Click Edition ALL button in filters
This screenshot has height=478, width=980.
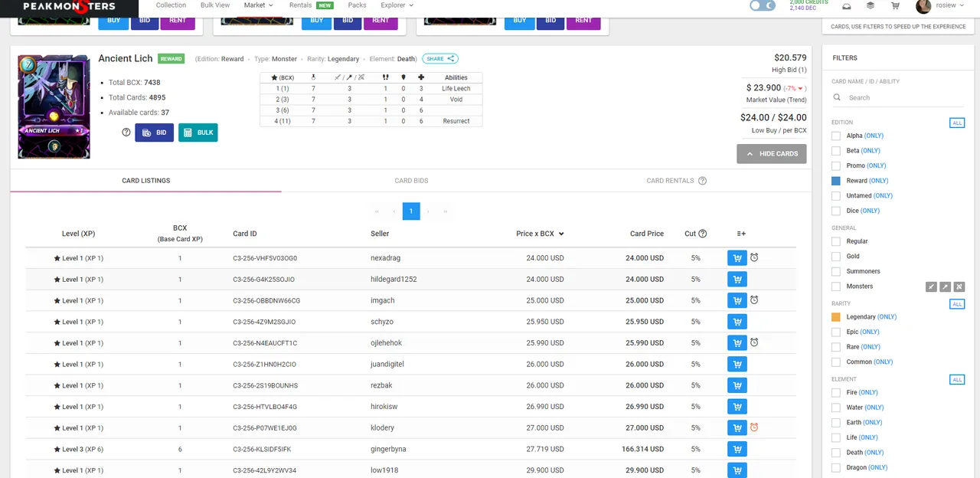tap(956, 123)
